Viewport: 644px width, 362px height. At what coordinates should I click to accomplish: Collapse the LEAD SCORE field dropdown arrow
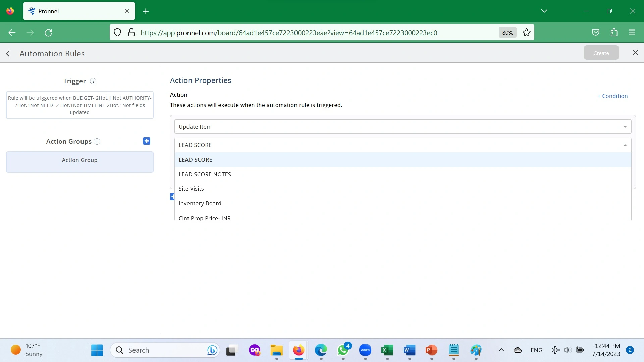point(625,145)
